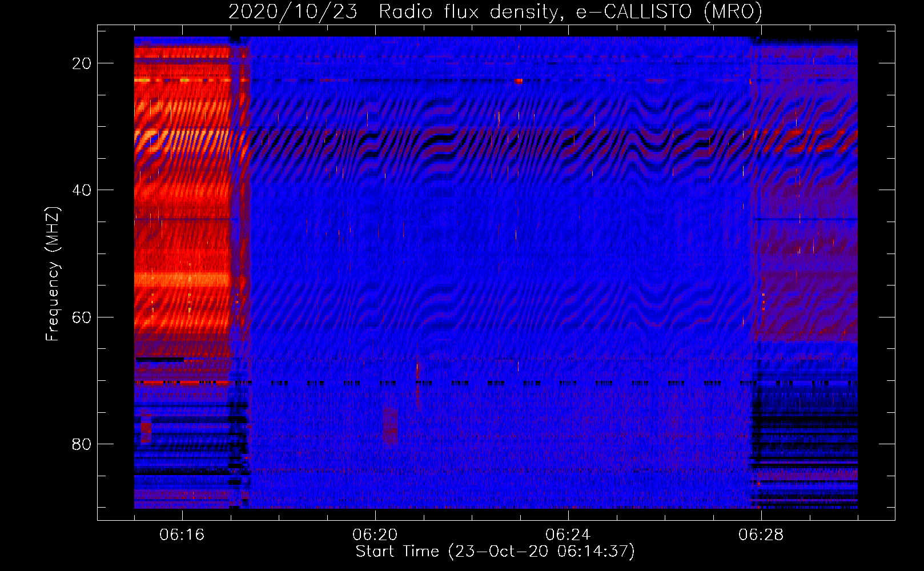The width and height of the screenshot is (924, 571).
Task: Click the frequency tick label 60
Action: [82, 317]
